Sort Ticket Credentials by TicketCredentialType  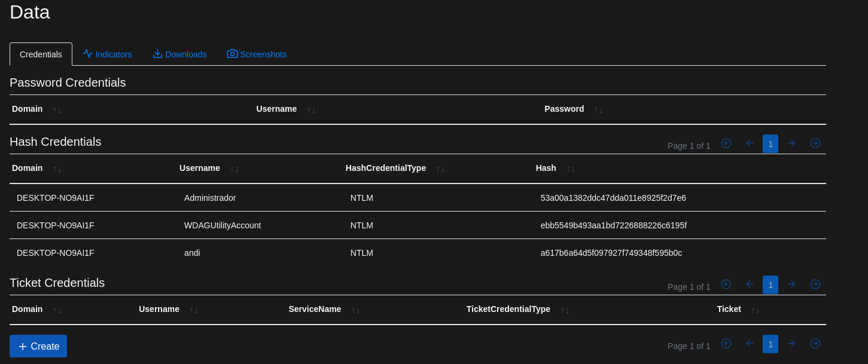pos(565,310)
